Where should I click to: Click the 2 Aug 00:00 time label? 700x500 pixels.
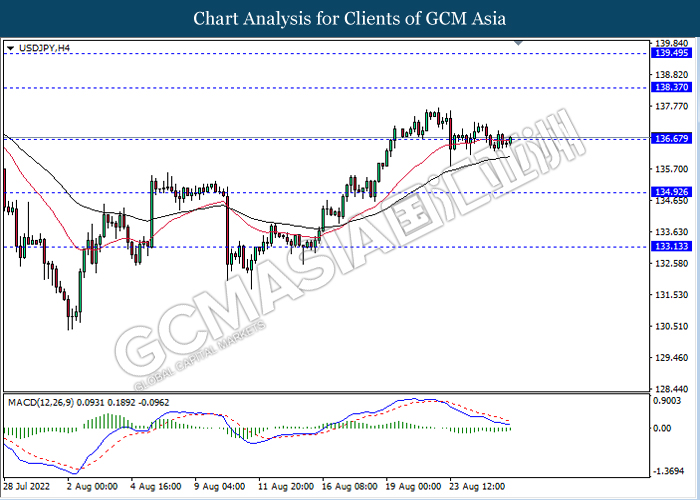(93, 486)
